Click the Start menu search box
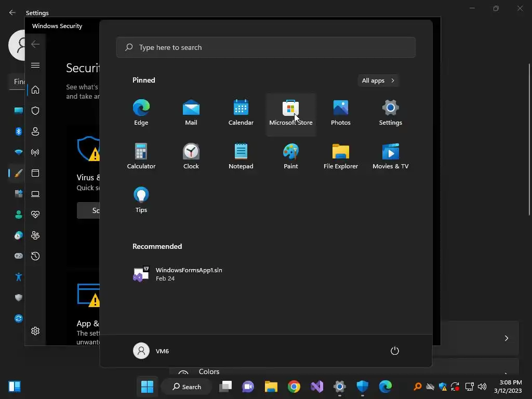This screenshot has width=532, height=399. point(265,47)
